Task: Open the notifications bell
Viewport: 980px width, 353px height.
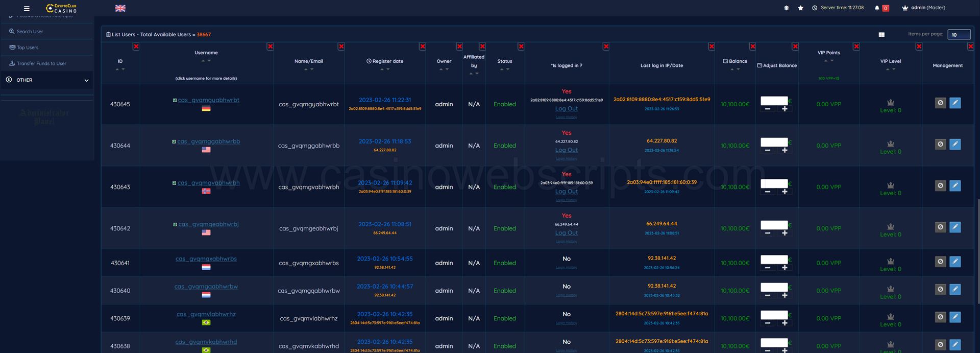Action: pos(877,8)
